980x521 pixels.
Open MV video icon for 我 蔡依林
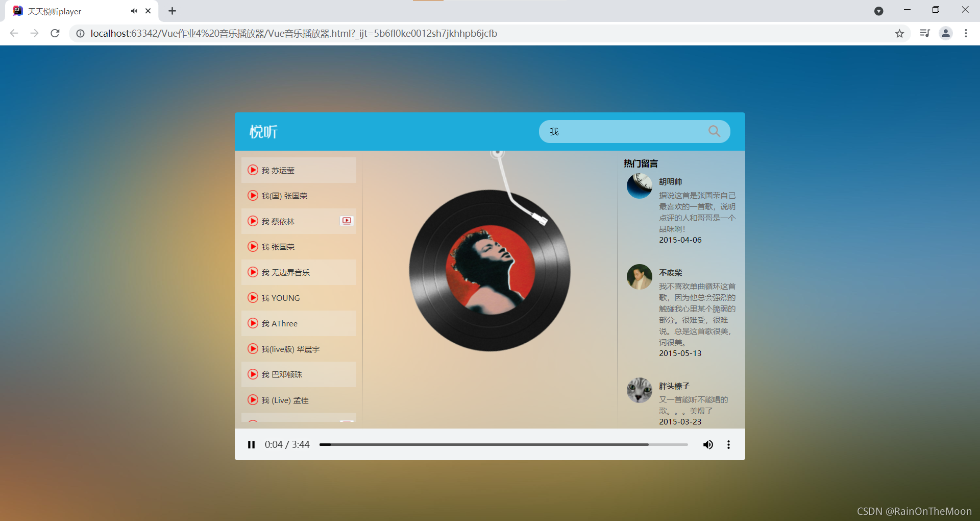(347, 221)
